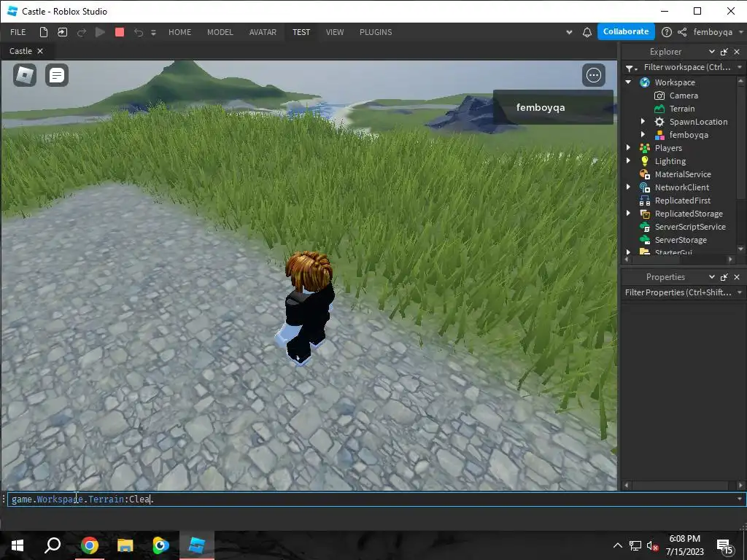Click the Explorer filter funnel icon

pos(631,68)
